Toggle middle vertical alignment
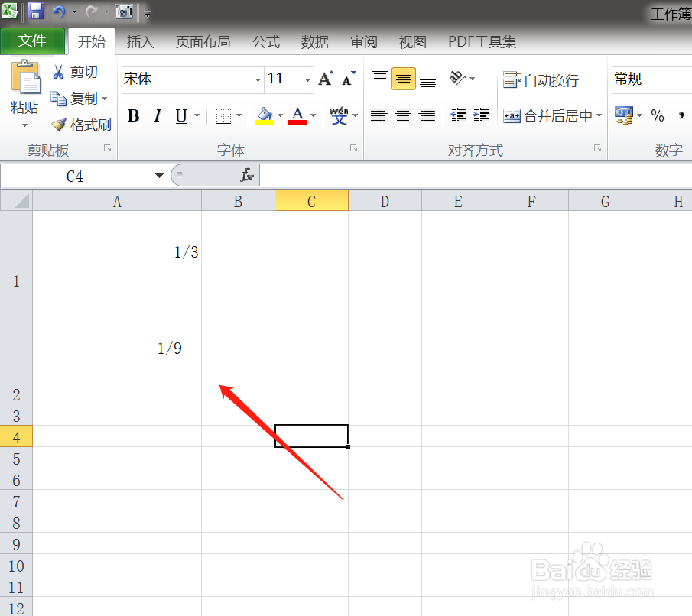 click(404, 79)
